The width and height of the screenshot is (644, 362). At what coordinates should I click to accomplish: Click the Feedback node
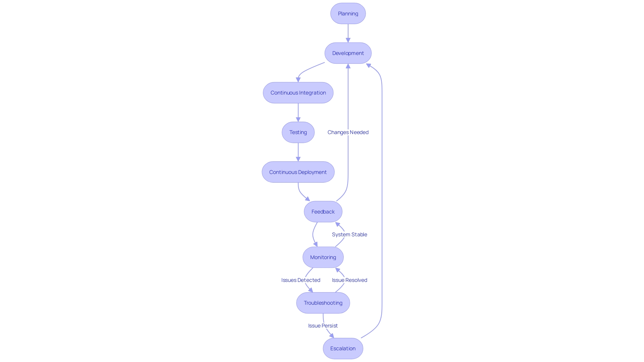[323, 211]
